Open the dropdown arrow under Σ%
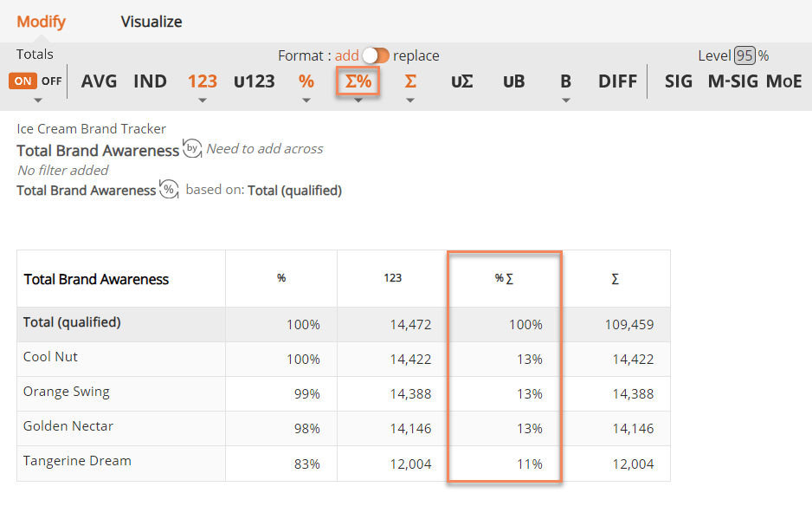The height and width of the screenshot is (506, 812). click(x=358, y=101)
